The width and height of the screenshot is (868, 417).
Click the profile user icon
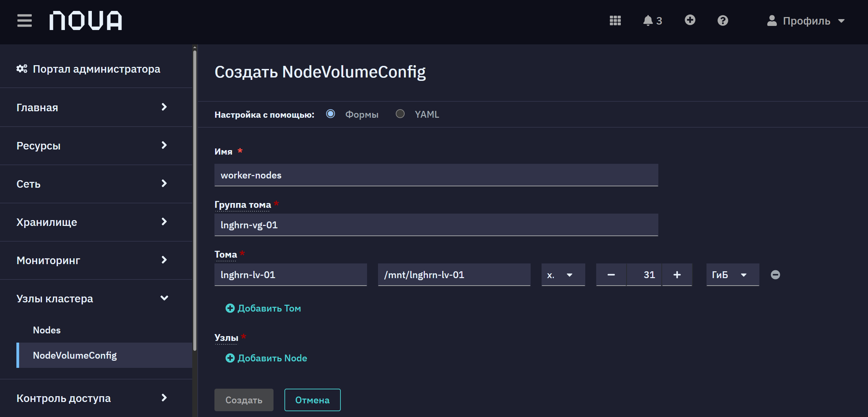[772, 20]
